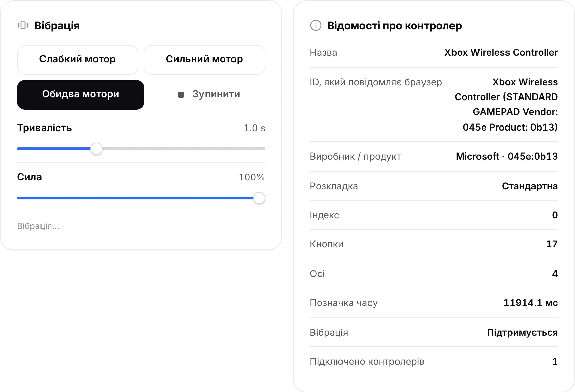Click the vibration icon beside Вібрація heading
This screenshot has height=392, width=575.
tap(23, 25)
